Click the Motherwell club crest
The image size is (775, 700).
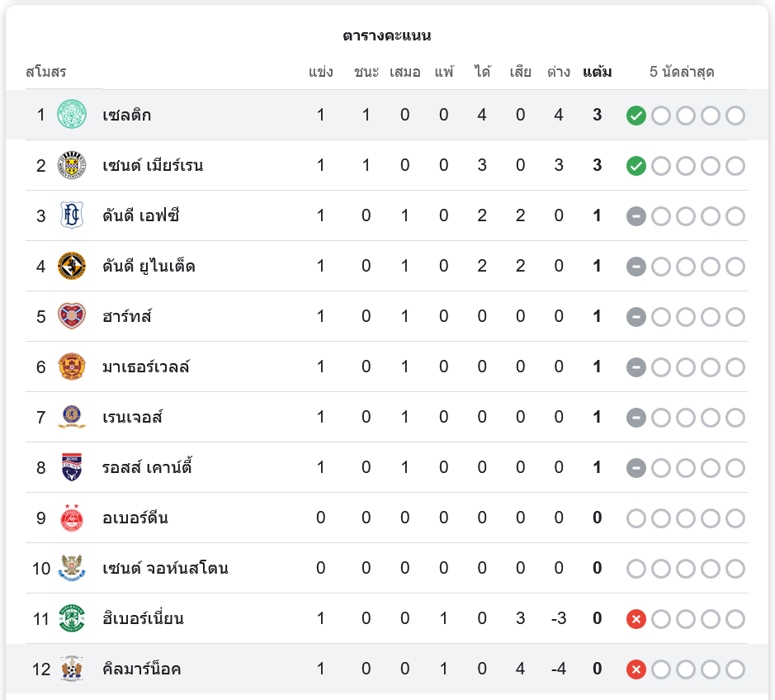pyautogui.click(x=72, y=367)
